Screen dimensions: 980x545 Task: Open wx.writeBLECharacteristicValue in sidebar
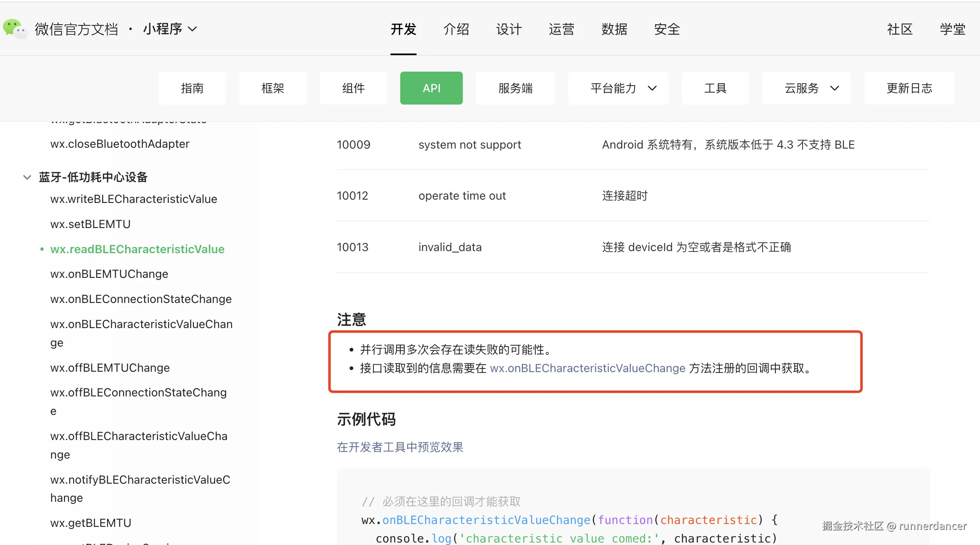133,199
